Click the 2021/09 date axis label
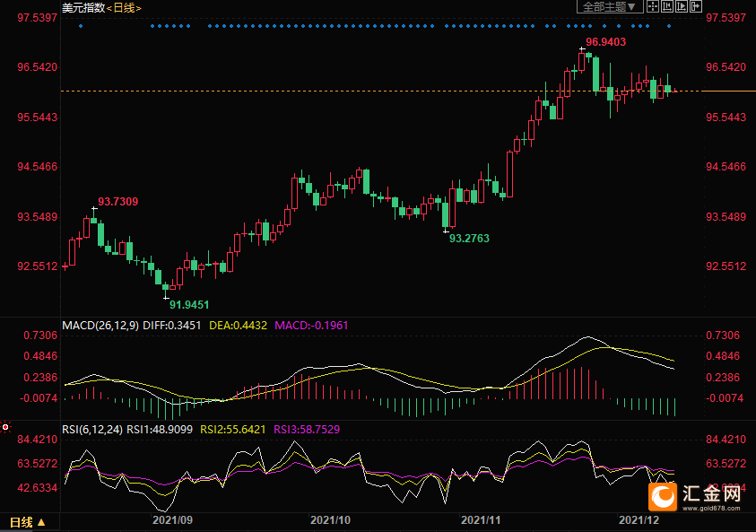 pyautogui.click(x=172, y=520)
